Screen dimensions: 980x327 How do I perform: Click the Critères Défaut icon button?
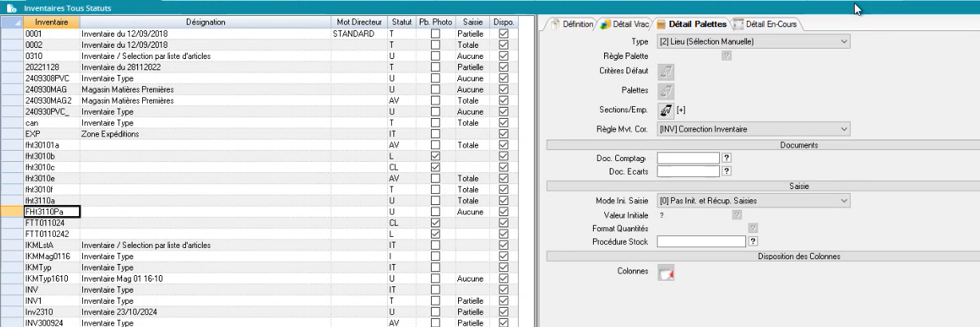[666, 72]
